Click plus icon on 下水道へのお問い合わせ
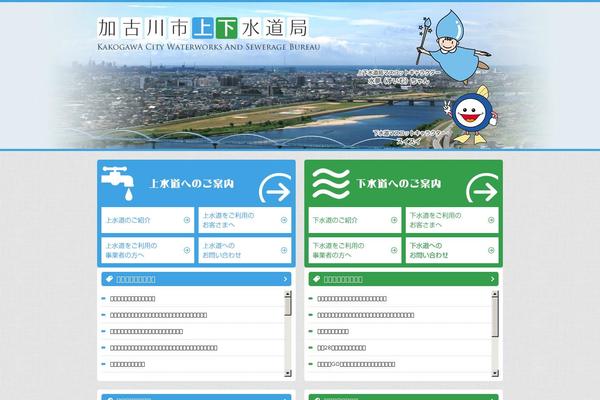Screen dimensions: 600x400 pyautogui.click(x=491, y=250)
